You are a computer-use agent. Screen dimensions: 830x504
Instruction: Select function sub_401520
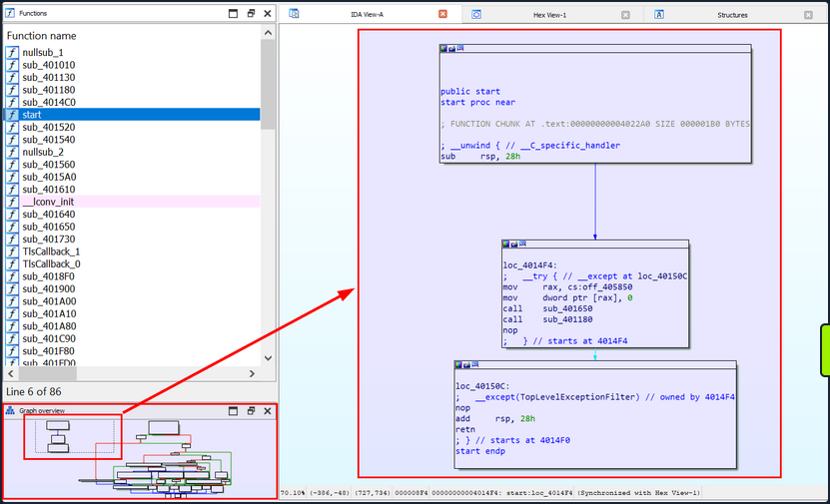pos(132,127)
